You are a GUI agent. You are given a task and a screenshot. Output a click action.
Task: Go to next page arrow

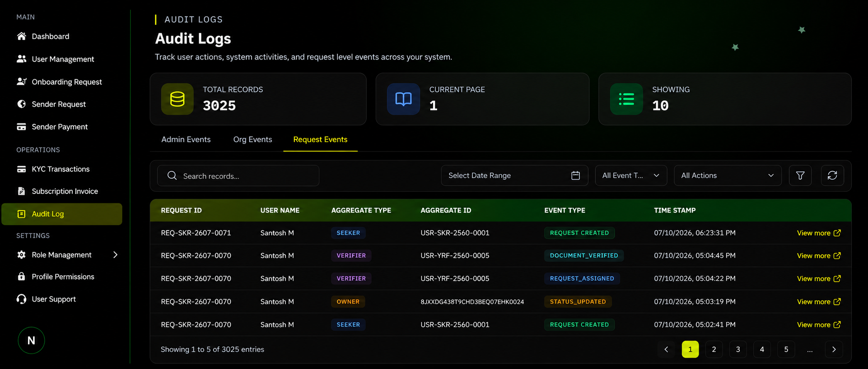click(x=834, y=349)
